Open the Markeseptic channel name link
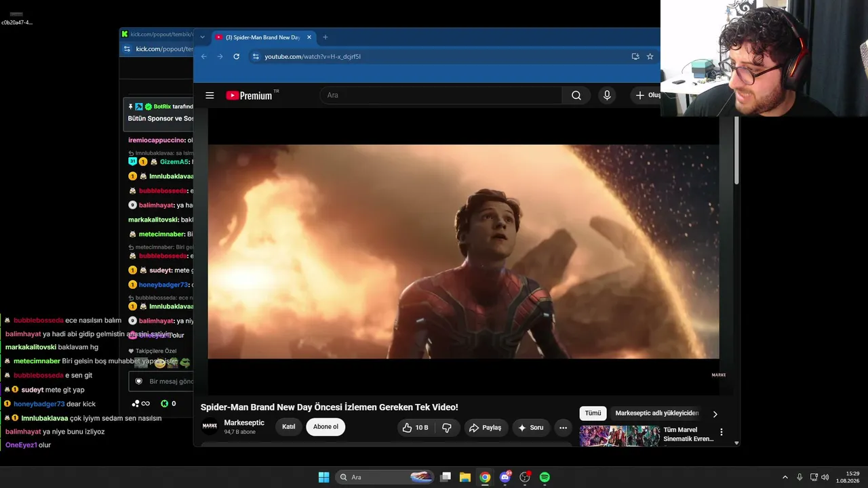Image resolution: width=868 pixels, height=488 pixels. [x=244, y=423]
